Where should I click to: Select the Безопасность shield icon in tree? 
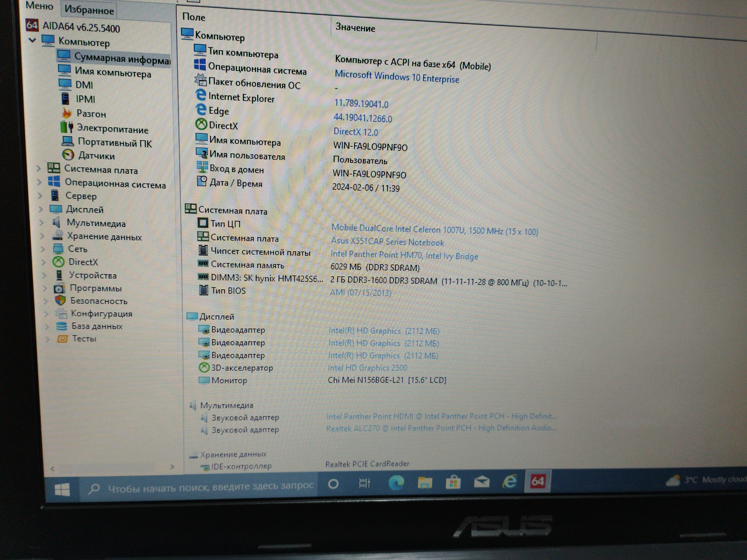60,300
